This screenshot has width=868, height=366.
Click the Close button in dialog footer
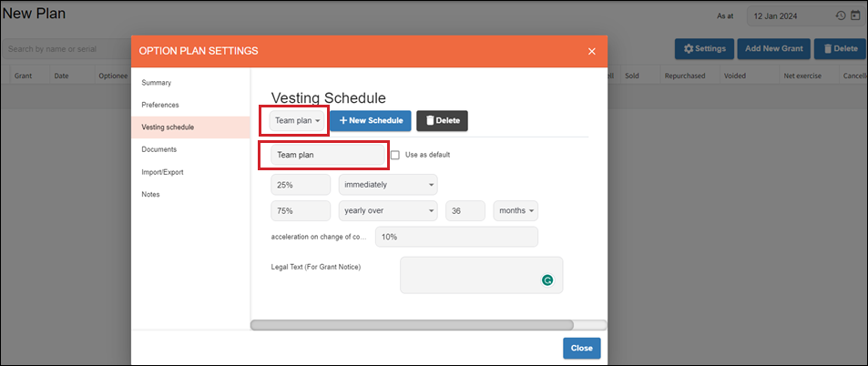pyautogui.click(x=581, y=348)
